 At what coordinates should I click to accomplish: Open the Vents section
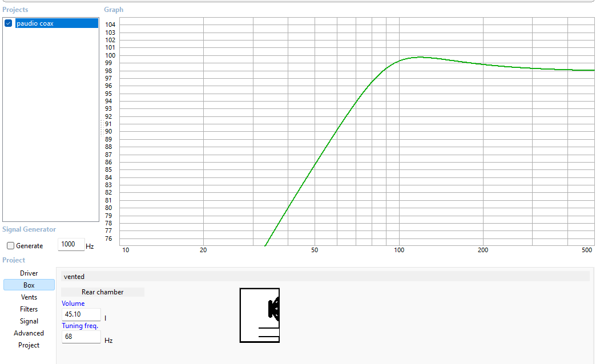click(x=29, y=297)
